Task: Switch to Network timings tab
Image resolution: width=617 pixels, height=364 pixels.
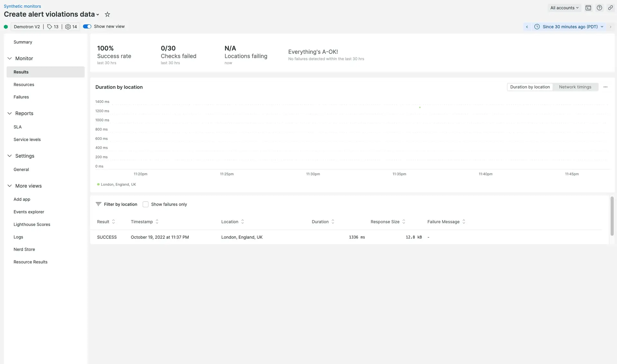Action: click(x=575, y=87)
